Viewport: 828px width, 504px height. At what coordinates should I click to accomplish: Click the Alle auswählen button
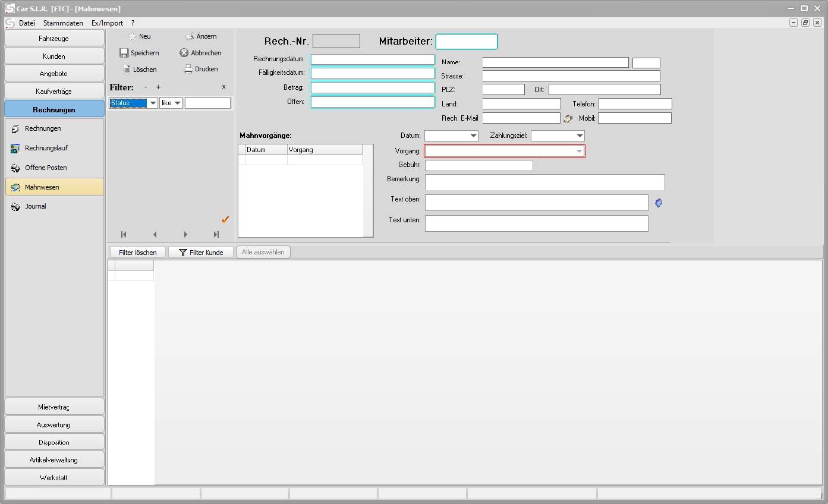click(x=263, y=252)
